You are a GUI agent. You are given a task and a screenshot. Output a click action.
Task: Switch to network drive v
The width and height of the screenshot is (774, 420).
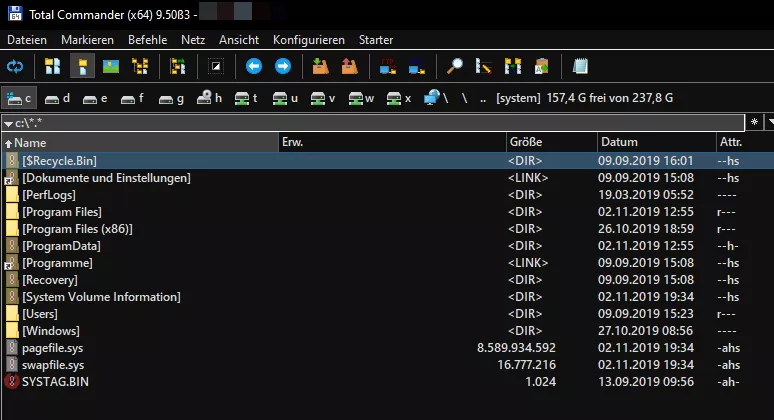coord(323,98)
